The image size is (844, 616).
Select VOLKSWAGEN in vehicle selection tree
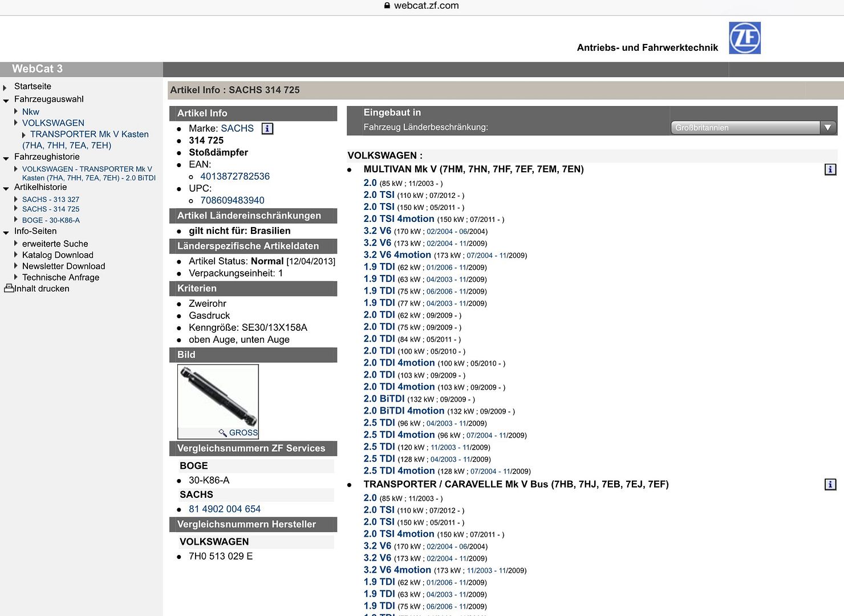(x=53, y=123)
